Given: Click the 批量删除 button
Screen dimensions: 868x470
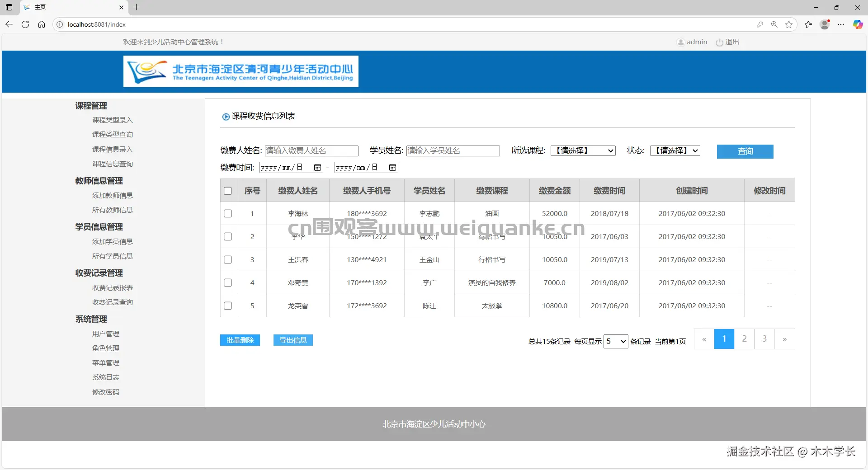Looking at the screenshot, I should point(240,340).
